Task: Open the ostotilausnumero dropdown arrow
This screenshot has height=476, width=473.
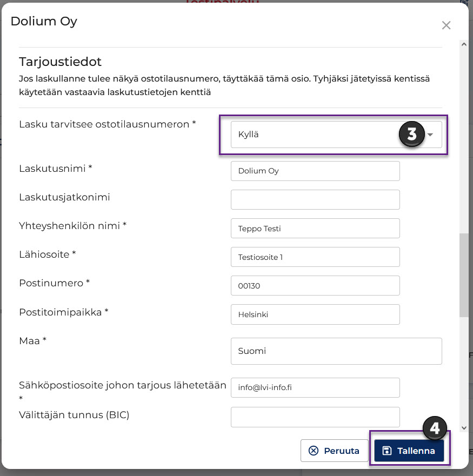Action: point(430,135)
